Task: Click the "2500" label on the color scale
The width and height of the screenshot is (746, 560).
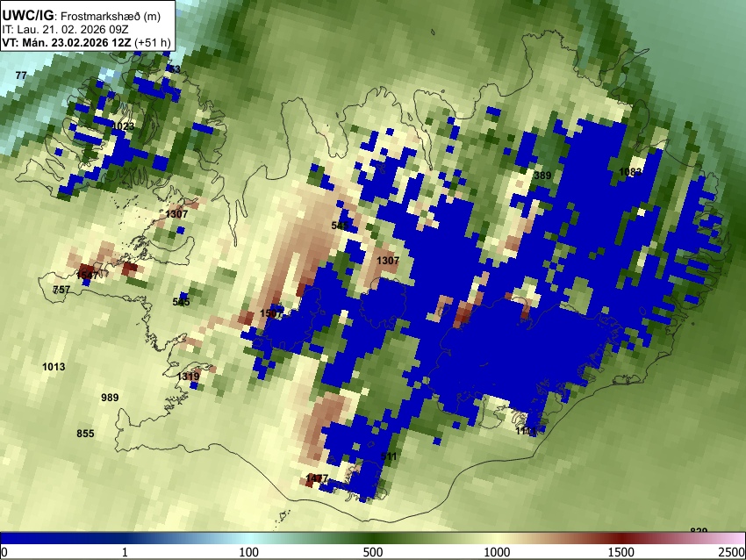Action: click(733, 552)
